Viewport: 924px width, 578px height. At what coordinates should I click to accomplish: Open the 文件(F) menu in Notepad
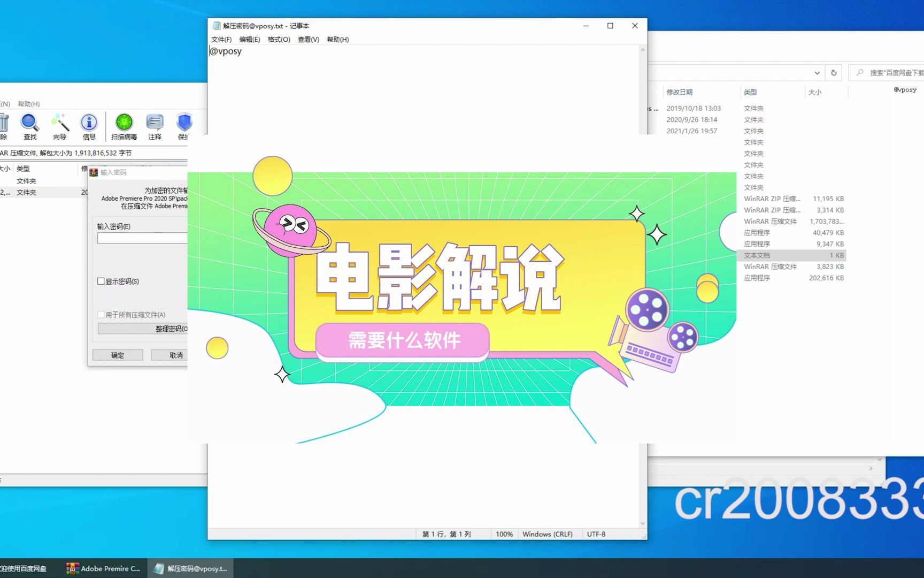click(x=221, y=40)
